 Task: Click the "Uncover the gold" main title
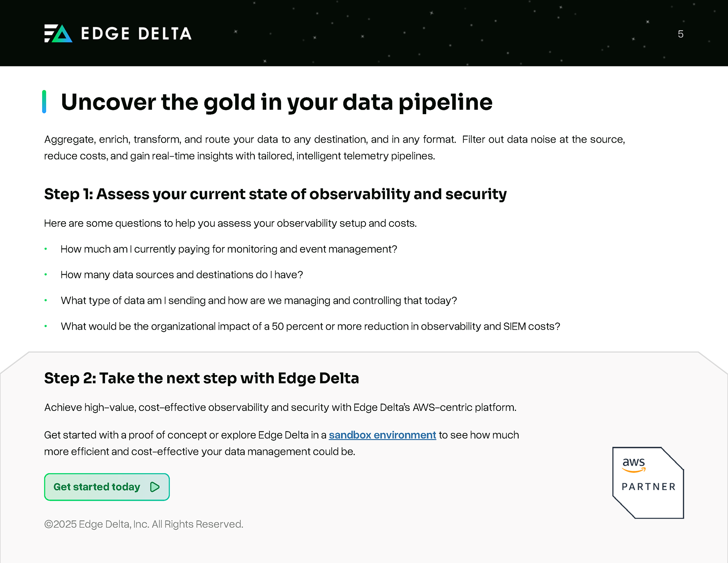[x=276, y=102]
